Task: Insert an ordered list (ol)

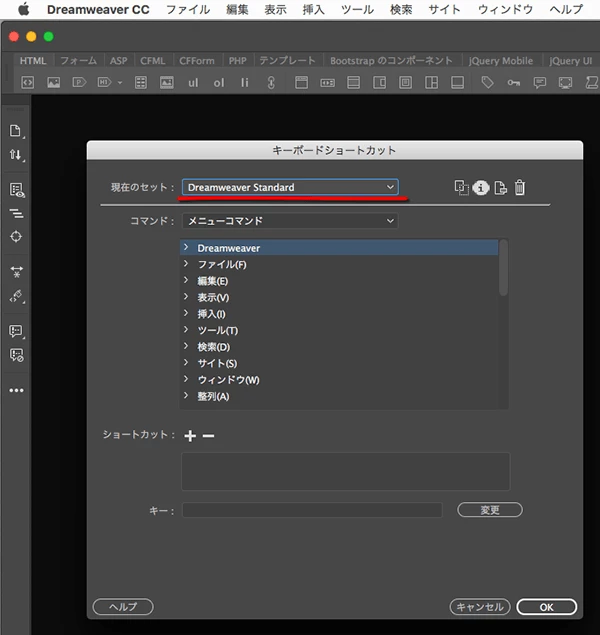Action: 219,83
